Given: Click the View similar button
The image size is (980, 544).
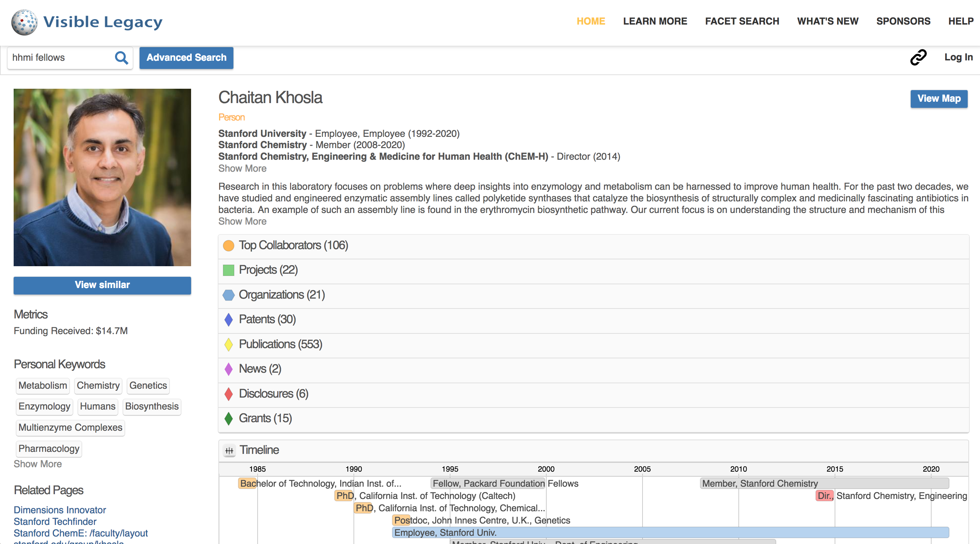Looking at the screenshot, I should (x=102, y=285).
